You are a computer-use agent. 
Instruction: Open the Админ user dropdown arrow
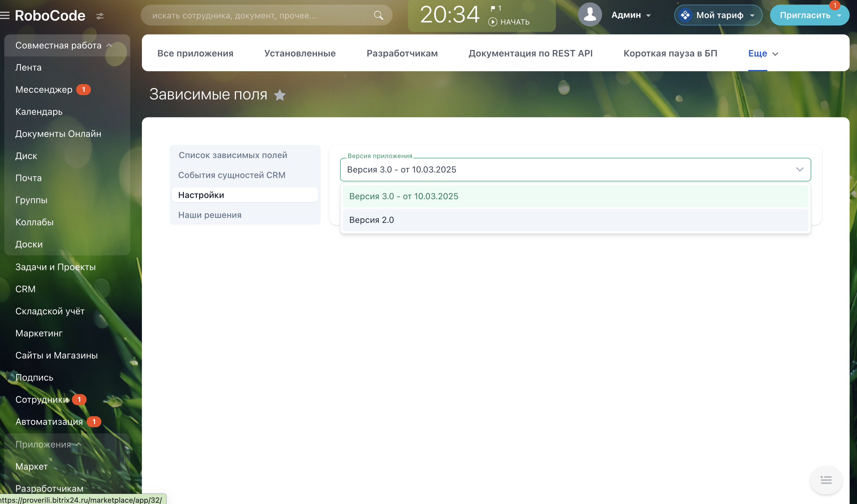click(648, 16)
